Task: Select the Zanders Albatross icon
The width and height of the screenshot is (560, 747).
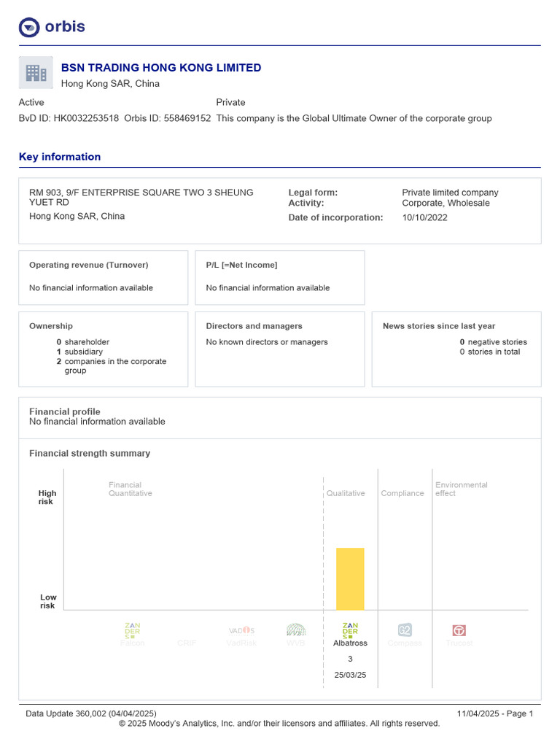Action: pos(350,630)
